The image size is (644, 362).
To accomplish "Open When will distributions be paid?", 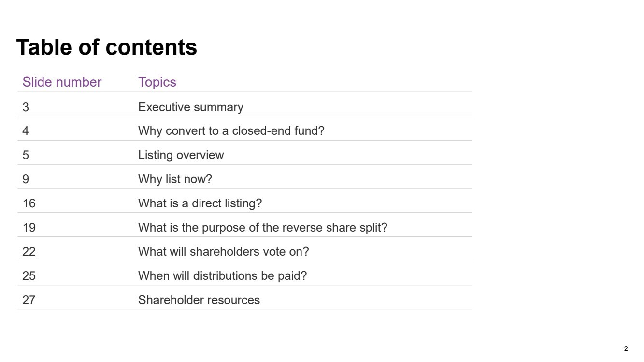I will [x=223, y=276].
